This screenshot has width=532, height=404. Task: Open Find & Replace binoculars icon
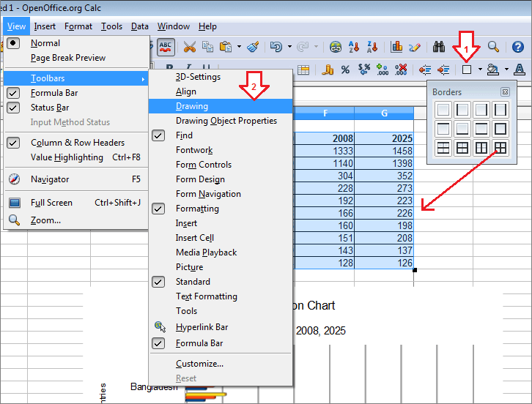[439, 47]
